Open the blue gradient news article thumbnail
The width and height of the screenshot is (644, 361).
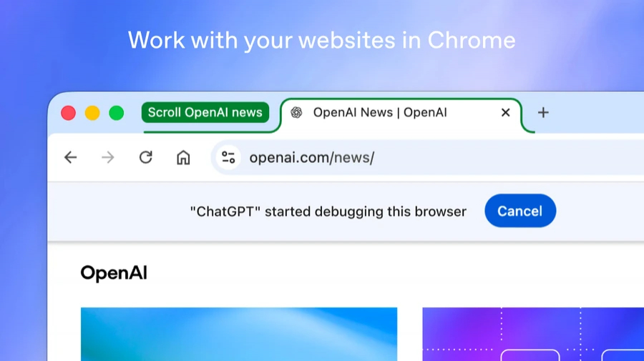click(239, 334)
